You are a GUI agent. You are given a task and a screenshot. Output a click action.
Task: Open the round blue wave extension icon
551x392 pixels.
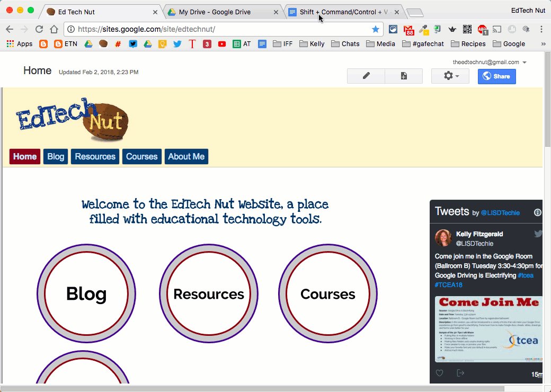pos(393,29)
